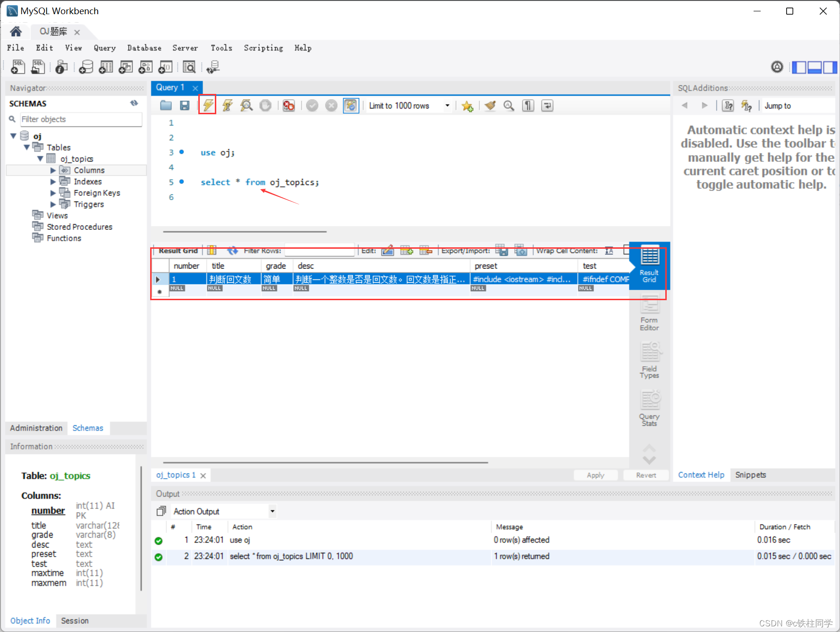
Task: Expand the Indexes tree node
Action: click(53, 181)
